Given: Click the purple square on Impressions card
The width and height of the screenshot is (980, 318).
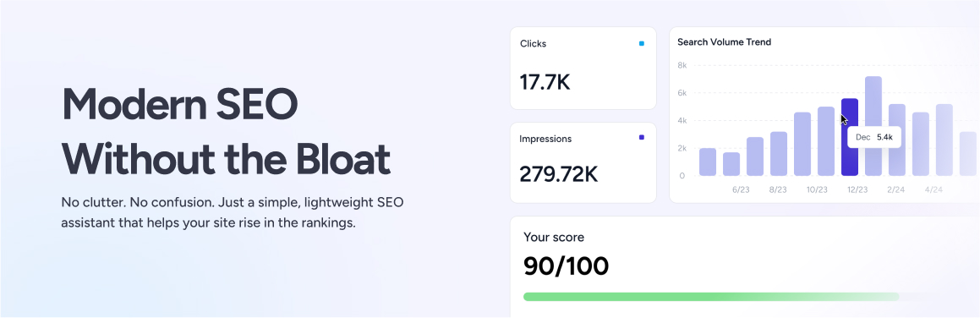Looking at the screenshot, I should [x=641, y=138].
